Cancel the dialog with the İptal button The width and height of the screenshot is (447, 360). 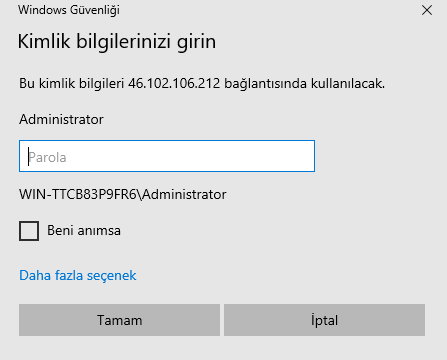pos(324,320)
